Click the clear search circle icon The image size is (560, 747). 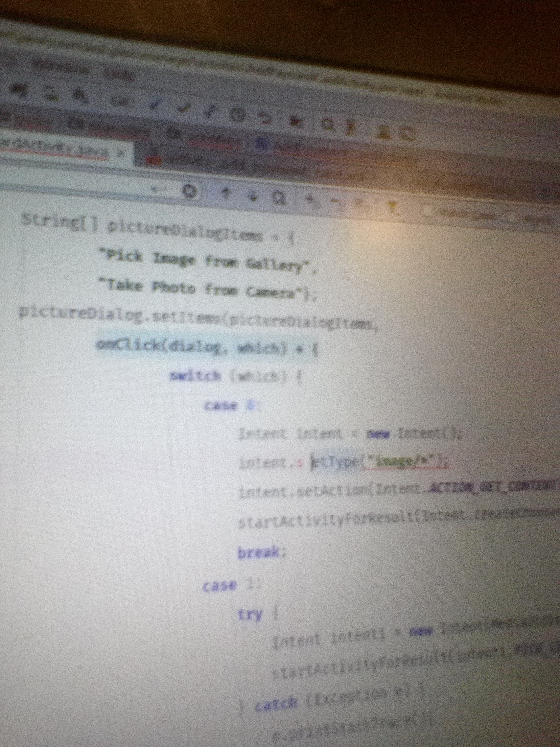tap(190, 192)
